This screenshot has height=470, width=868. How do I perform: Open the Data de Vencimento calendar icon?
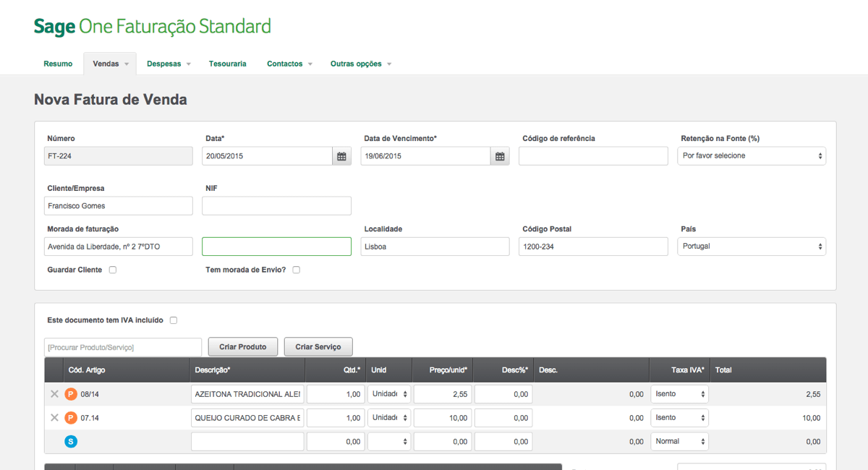coord(500,156)
